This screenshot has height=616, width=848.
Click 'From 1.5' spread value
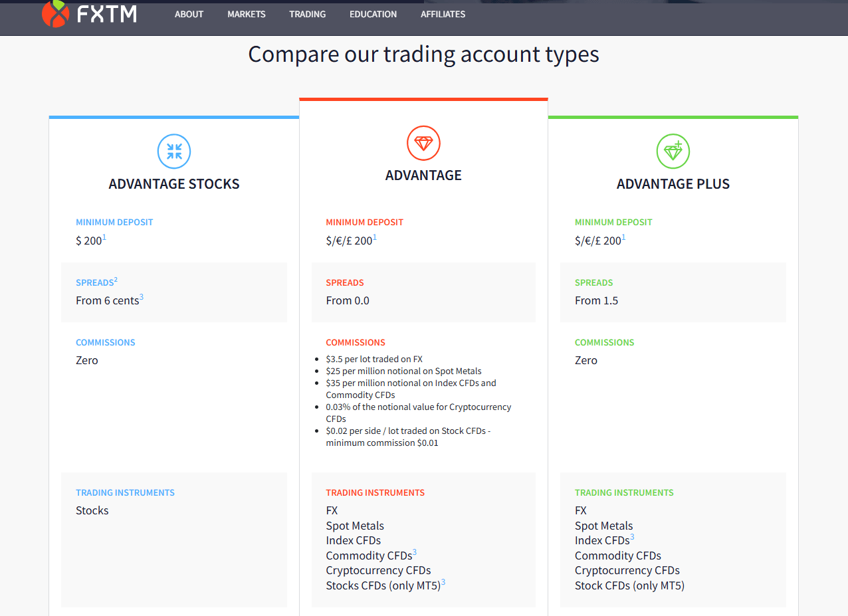coord(597,301)
